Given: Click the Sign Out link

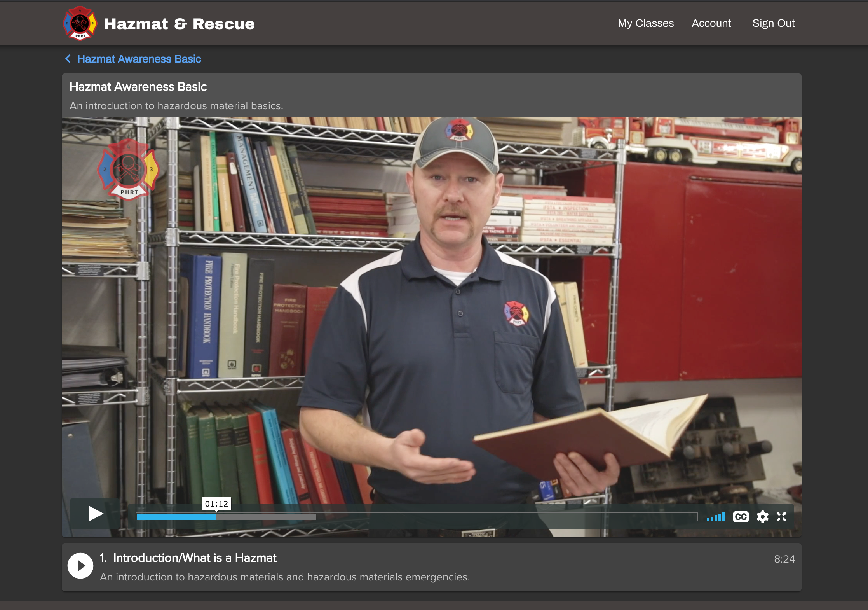Looking at the screenshot, I should (x=773, y=23).
